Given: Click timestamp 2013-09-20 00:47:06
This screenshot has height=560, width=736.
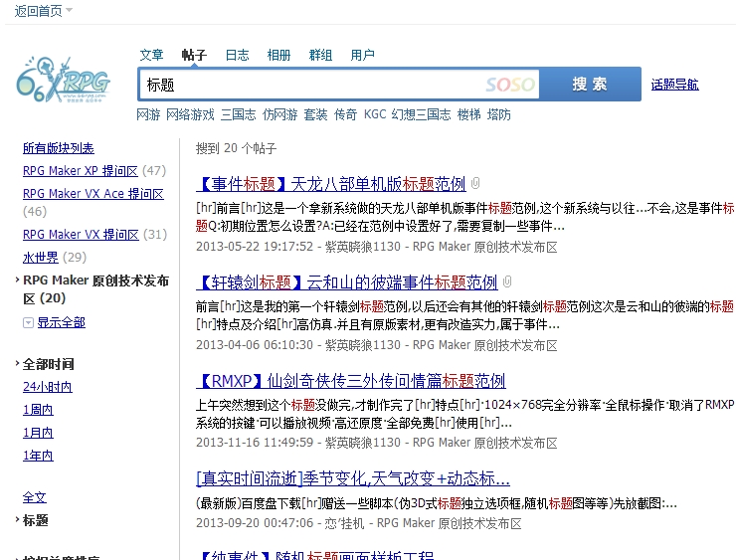Looking at the screenshot, I should point(255,523).
